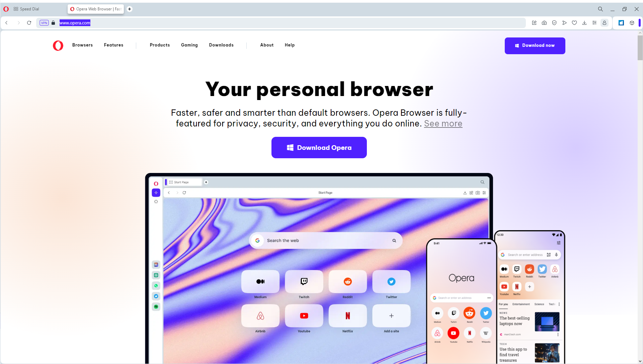Expand the Products navigation dropdown
The height and width of the screenshot is (364, 643).
(160, 44)
